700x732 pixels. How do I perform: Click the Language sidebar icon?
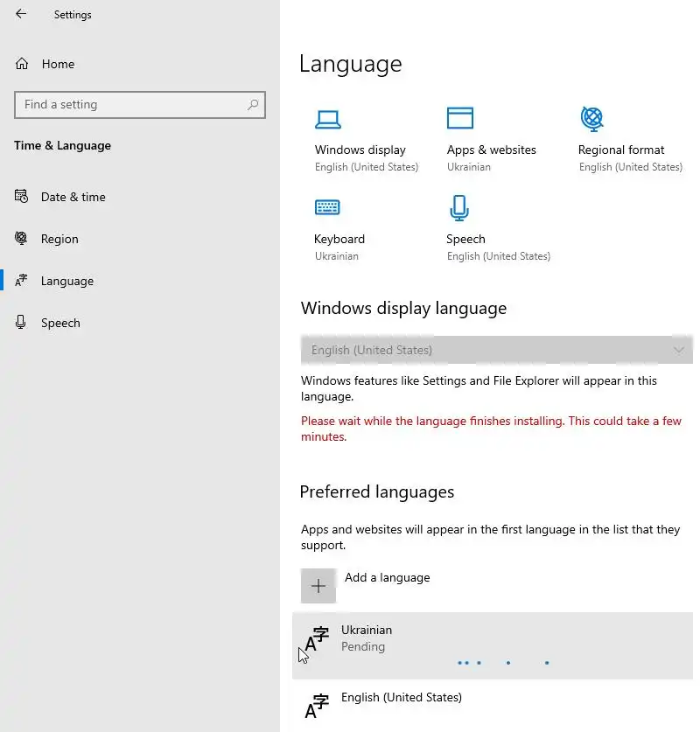point(21,280)
